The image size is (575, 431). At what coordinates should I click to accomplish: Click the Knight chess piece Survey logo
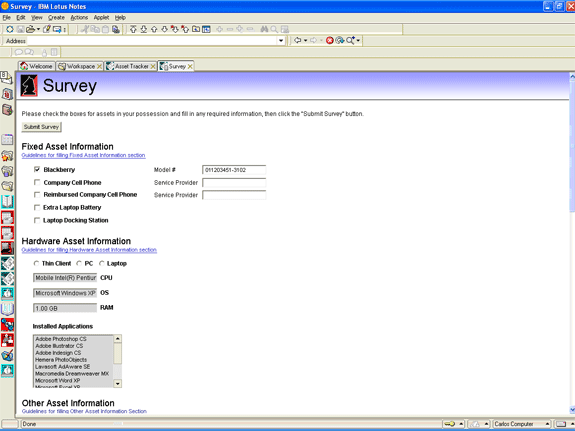click(29, 85)
